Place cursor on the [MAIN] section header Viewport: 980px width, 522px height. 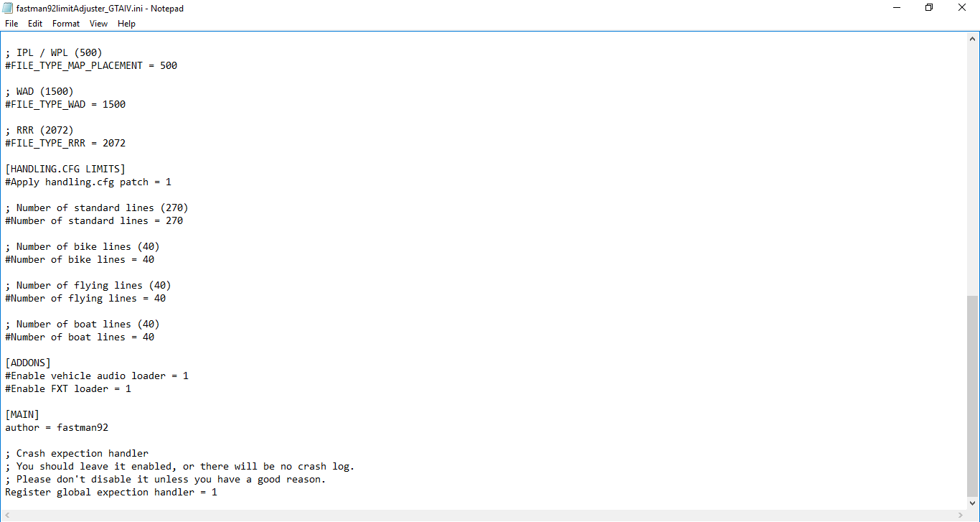click(x=22, y=414)
